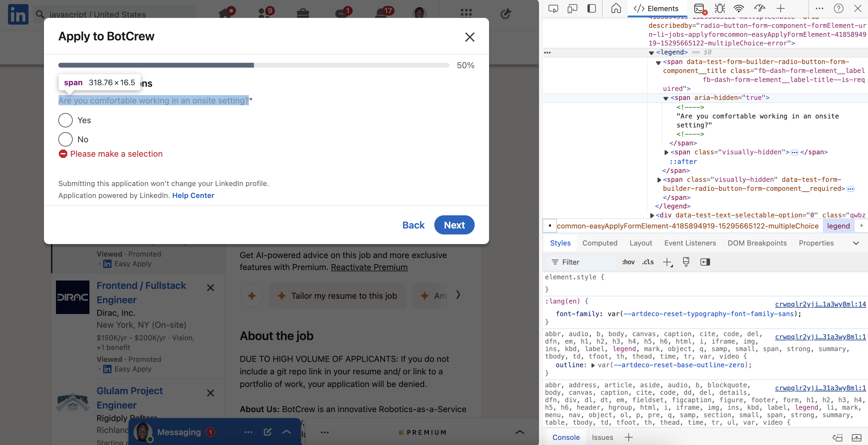Open the LinkedIn apps grid icon
The height and width of the screenshot is (445, 868).
[466, 13]
